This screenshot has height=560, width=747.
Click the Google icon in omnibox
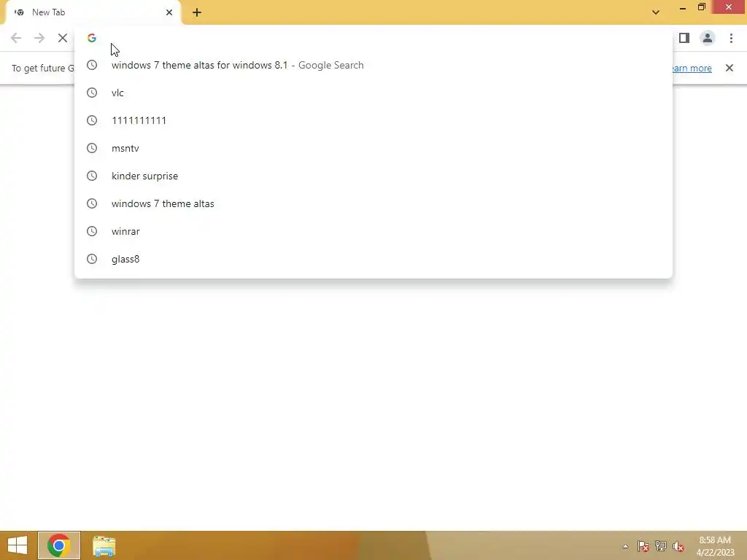point(92,38)
